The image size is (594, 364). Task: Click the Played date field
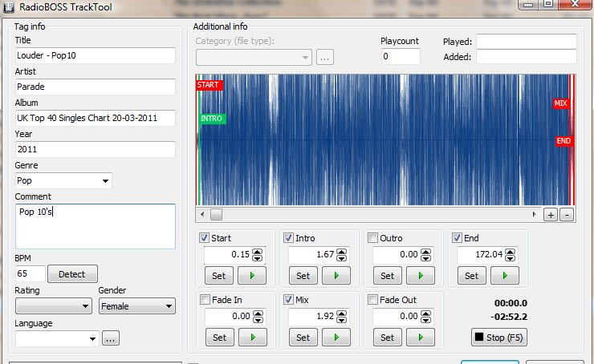click(527, 41)
